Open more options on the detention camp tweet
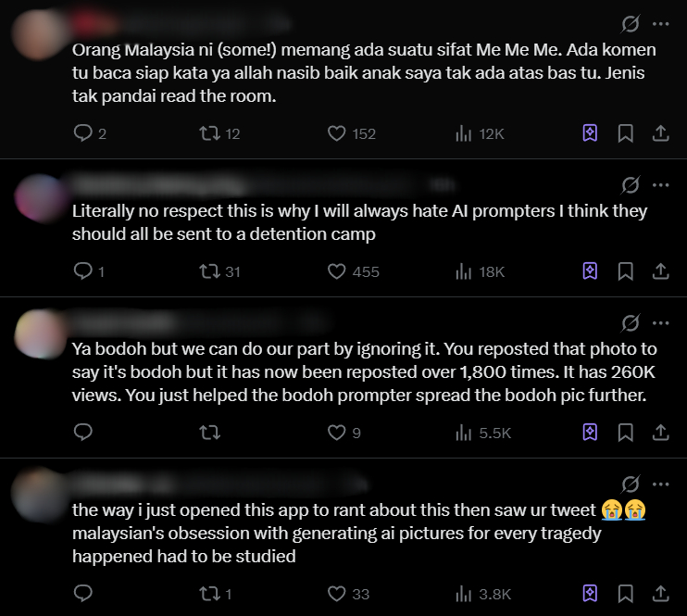This screenshot has height=616, width=687. 660,182
